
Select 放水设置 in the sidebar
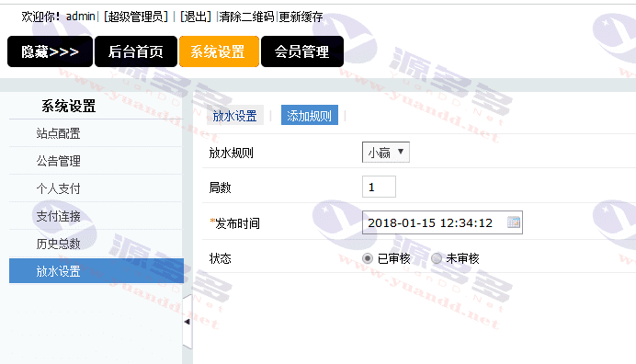(97, 270)
